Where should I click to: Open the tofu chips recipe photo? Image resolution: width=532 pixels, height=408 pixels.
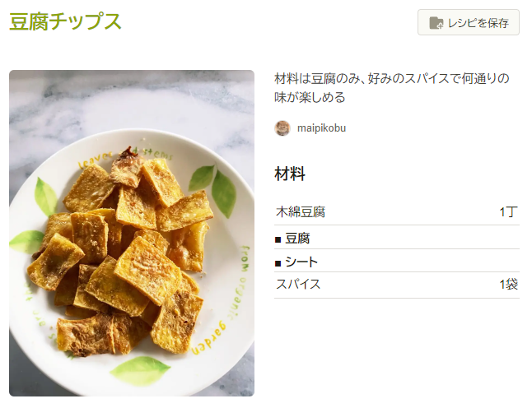click(x=132, y=233)
